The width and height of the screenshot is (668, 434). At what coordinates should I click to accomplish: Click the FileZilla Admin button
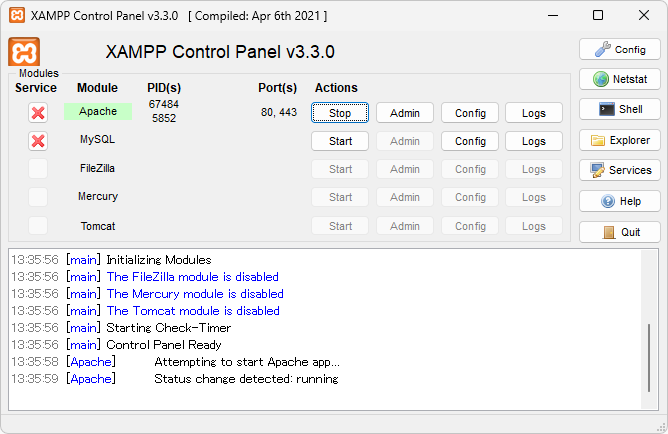(x=405, y=169)
